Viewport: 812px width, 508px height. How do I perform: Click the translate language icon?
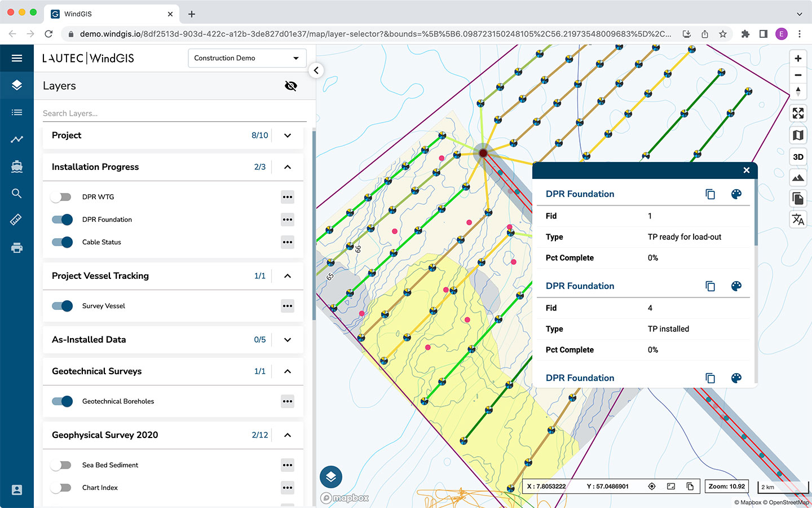click(x=798, y=220)
